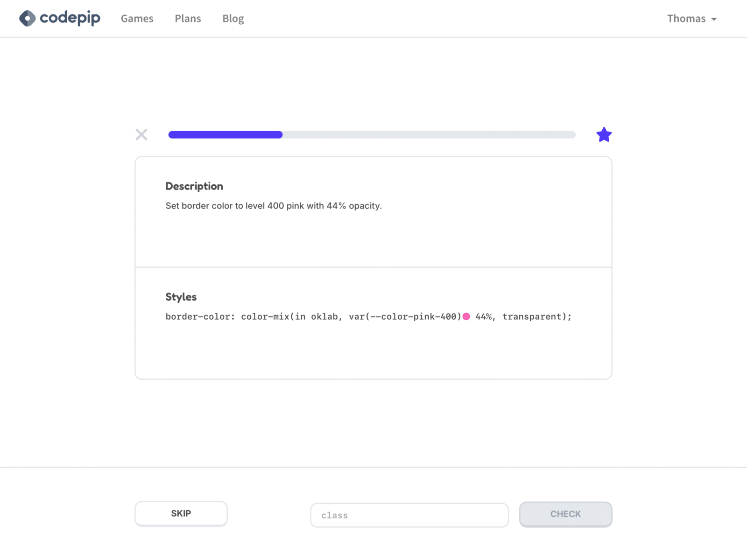This screenshot has height=560, width=747.
Task: Open the Blog link
Action: click(233, 19)
